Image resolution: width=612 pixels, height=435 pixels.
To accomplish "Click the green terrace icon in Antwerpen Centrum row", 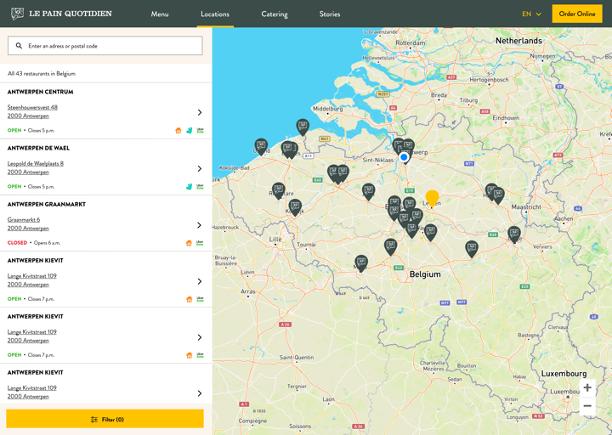I will pos(200,130).
